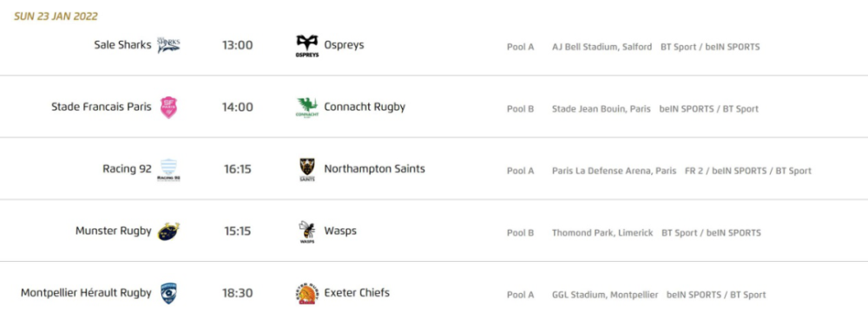Viewport: 868px width, 326px height.
Task: Open the Connacht Rugby team link
Action: (x=365, y=107)
